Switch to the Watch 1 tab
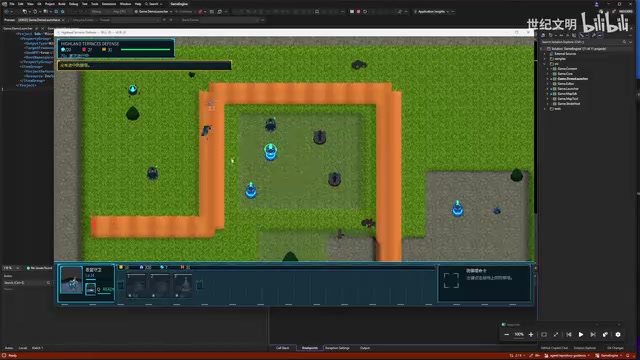The height and width of the screenshot is (360, 640). coord(37,348)
